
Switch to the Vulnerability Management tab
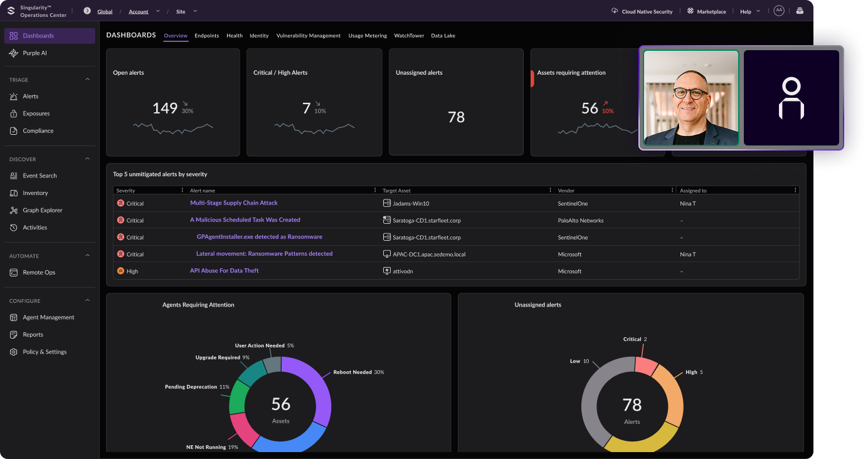(x=308, y=36)
